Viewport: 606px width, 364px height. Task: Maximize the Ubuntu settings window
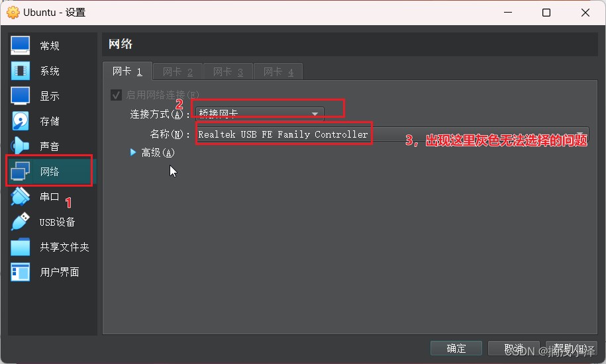(546, 13)
